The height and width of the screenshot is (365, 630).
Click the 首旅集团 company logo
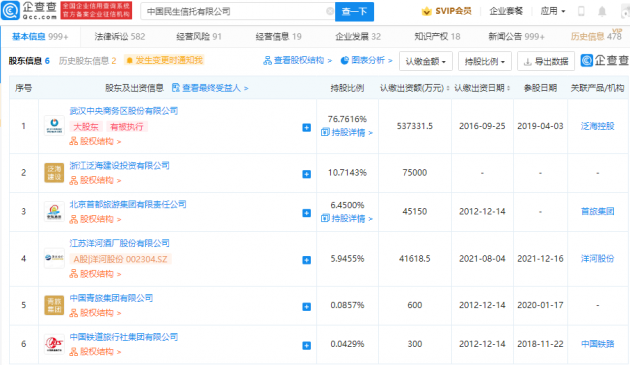coord(54,211)
